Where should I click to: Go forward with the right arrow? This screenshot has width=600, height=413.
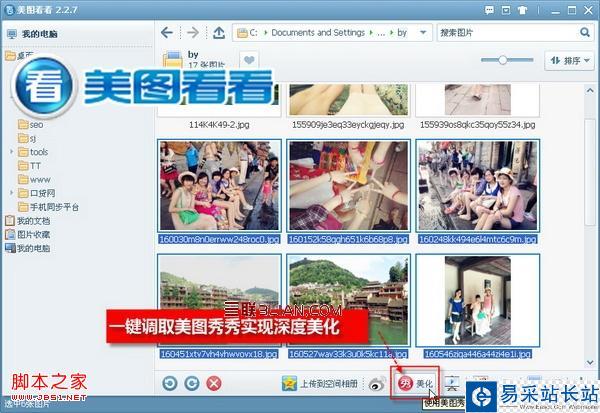[x=193, y=33]
